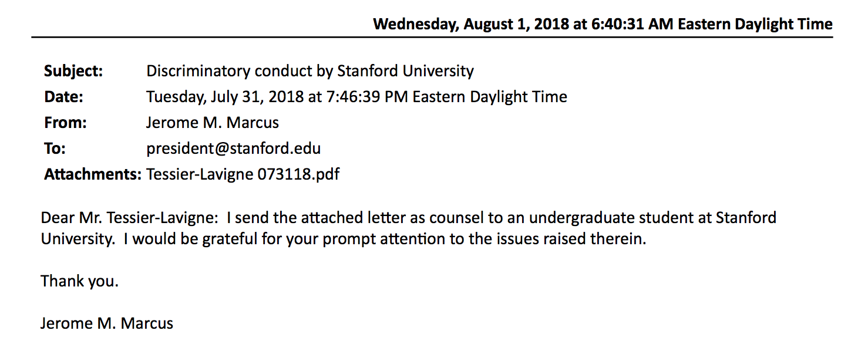Image resolution: width=868 pixels, height=344 pixels.
Task: Click the Jerome M. Marcus closing signature
Action: pyautogui.click(x=107, y=323)
